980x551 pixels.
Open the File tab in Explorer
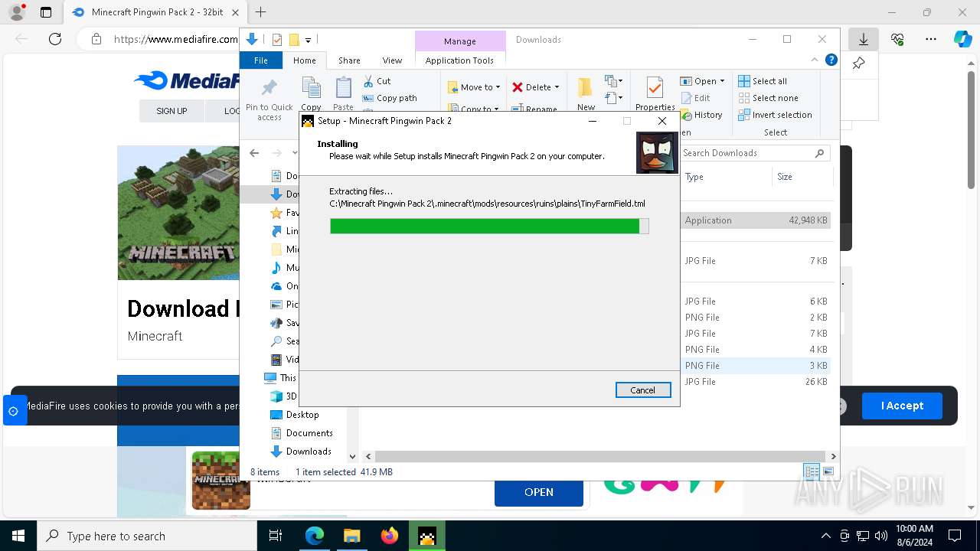click(x=261, y=60)
